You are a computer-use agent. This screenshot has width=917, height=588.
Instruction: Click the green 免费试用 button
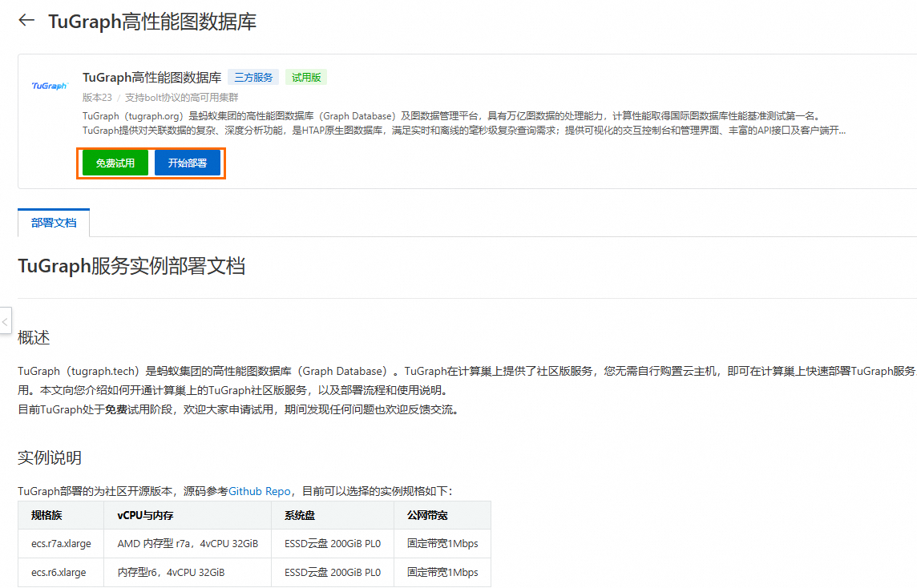pyautogui.click(x=115, y=163)
